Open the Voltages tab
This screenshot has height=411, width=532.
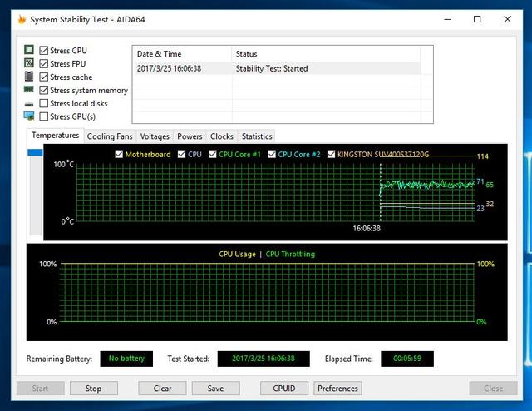point(155,136)
